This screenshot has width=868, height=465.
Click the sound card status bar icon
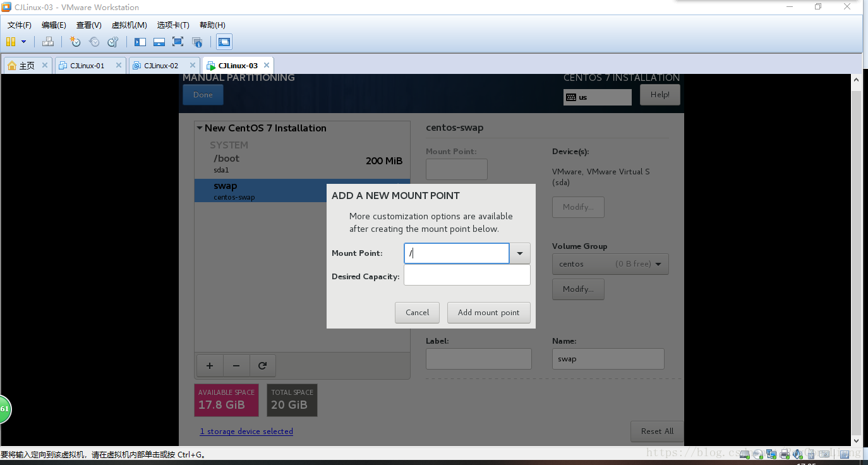(x=797, y=454)
